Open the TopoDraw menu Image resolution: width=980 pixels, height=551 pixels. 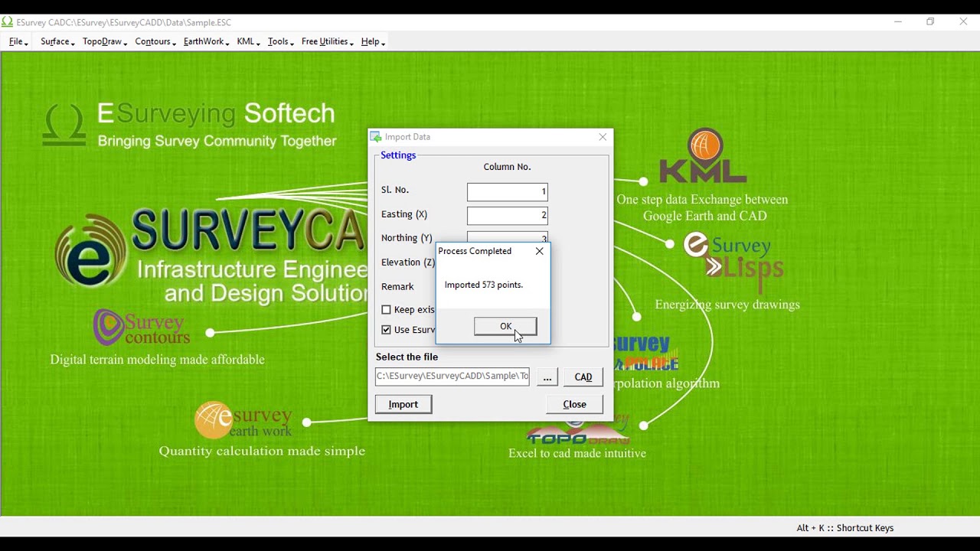coord(105,41)
